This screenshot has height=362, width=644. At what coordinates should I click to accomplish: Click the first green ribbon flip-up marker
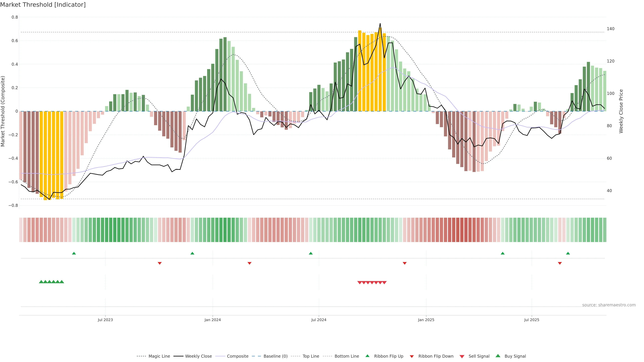pyautogui.click(x=74, y=253)
